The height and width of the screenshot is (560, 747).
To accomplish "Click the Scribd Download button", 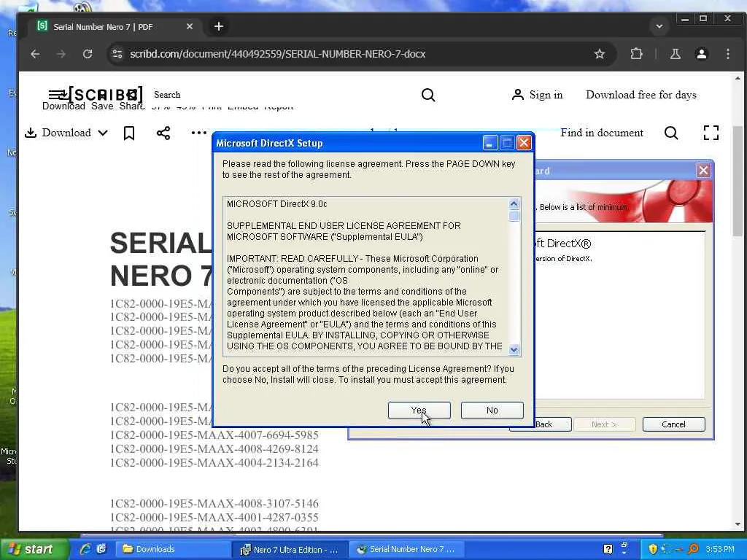I will pyautogui.click(x=58, y=133).
